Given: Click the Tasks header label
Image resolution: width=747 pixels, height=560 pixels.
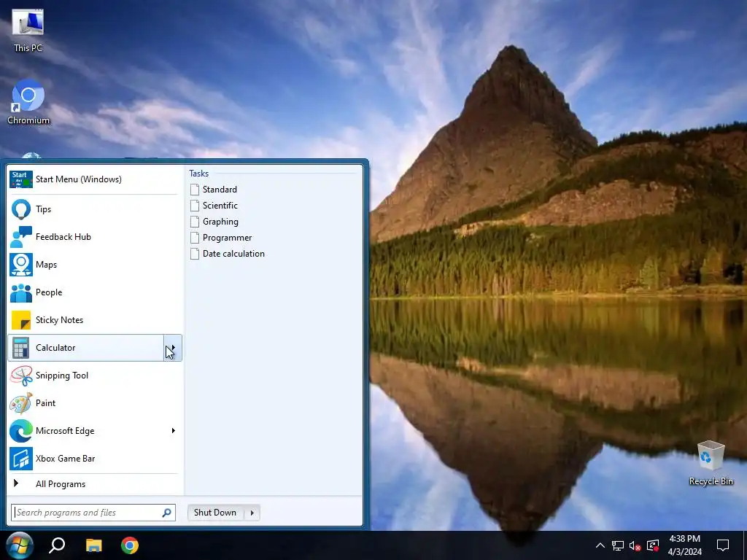Looking at the screenshot, I should click(x=198, y=174).
